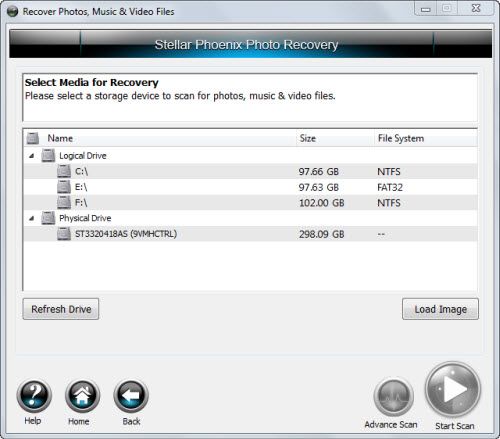Minimize the Recover Photos window
Viewport: 500px width, 439px height.
point(426,9)
